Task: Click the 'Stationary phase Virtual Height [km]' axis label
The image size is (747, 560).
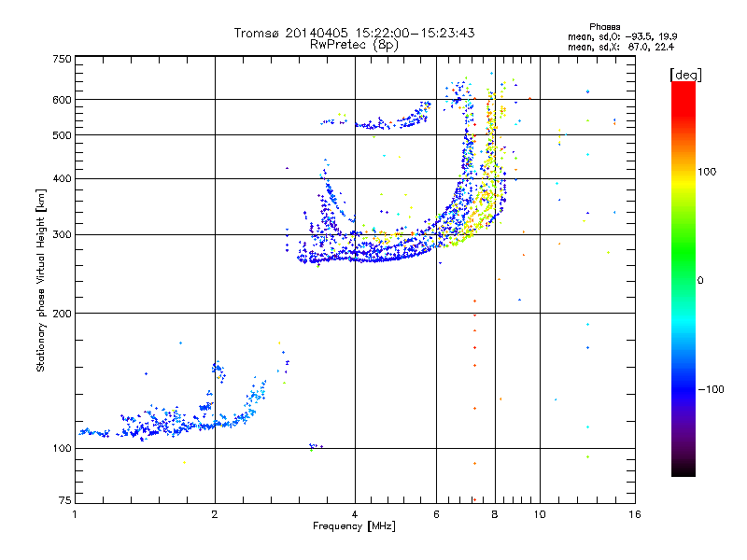Action: click(41, 281)
